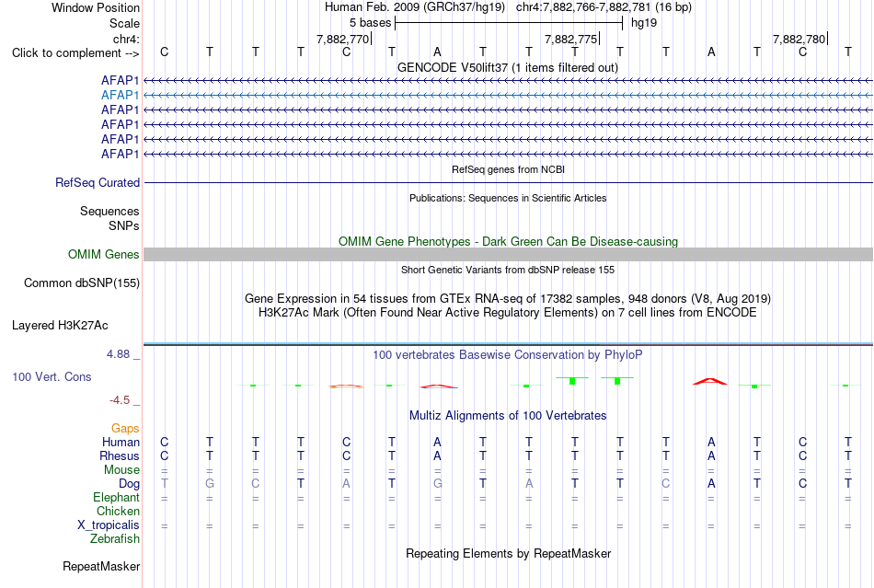Click the Gaps row label
The height and width of the screenshot is (588, 874).
coord(125,428)
